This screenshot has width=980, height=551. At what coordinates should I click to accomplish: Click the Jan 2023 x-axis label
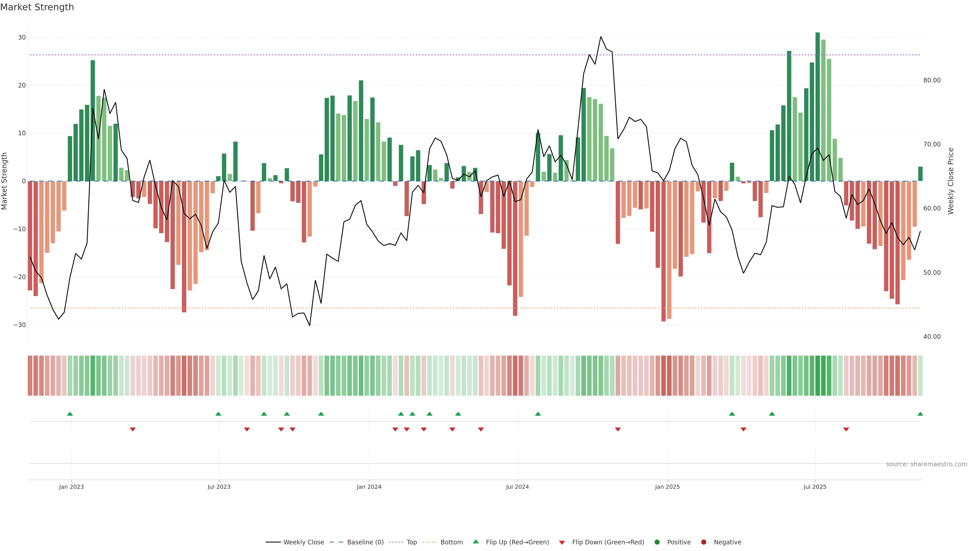pos(71,487)
